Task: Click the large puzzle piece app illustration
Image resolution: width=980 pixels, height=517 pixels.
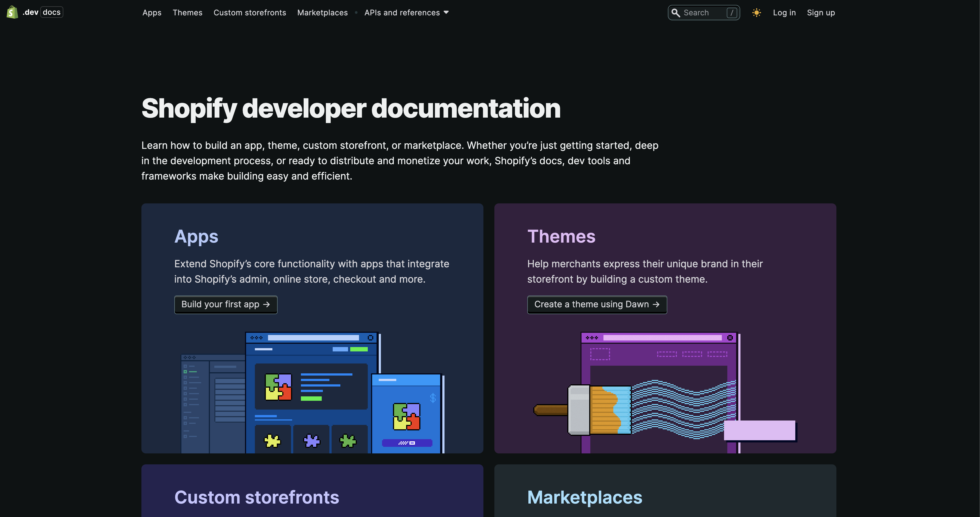Action: pos(278,387)
